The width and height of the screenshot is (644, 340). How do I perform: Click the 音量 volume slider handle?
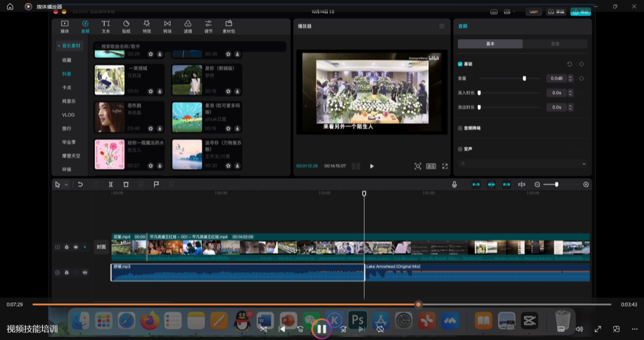[525, 79]
